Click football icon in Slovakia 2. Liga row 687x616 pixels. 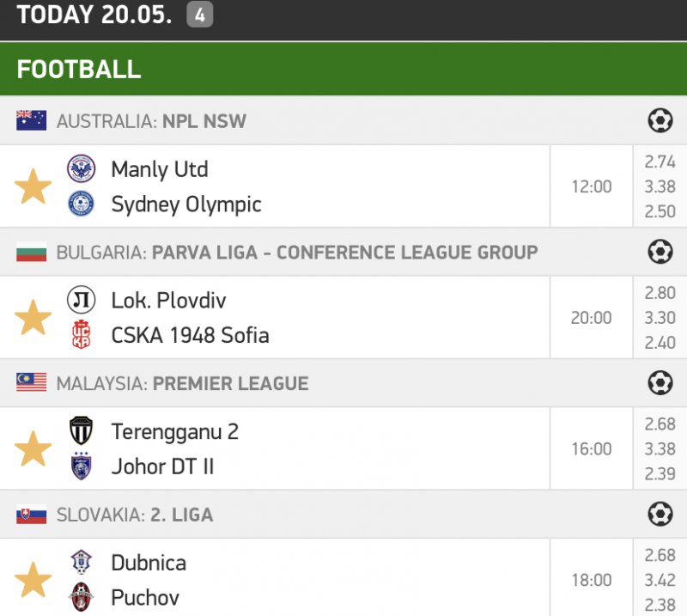coord(660,515)
